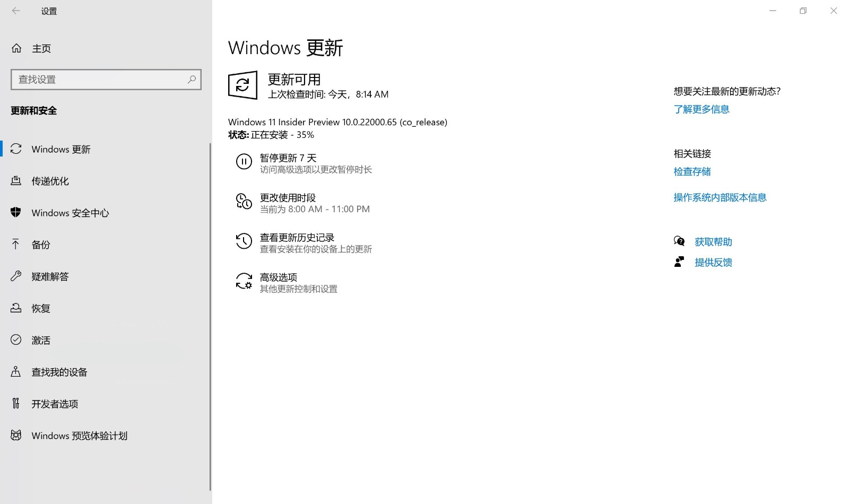Click the home icon beside 主页
This screenshot has width=849, height=504.
(16, 48)
